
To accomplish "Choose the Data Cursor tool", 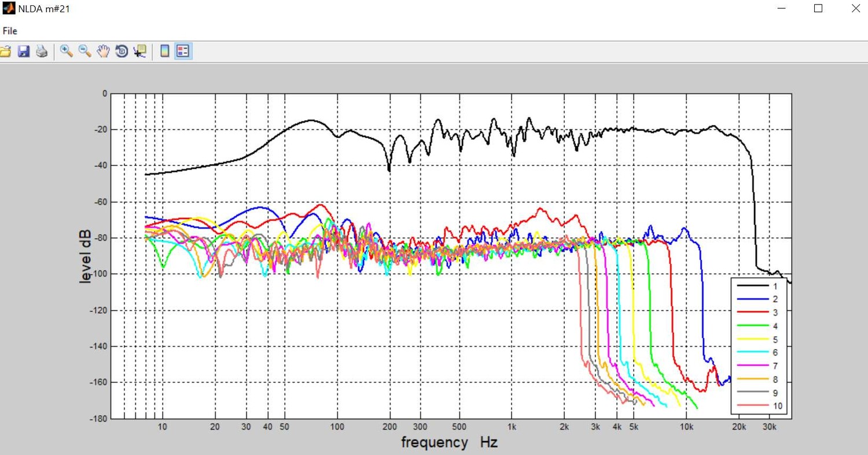I will click(x=139, y=51).
